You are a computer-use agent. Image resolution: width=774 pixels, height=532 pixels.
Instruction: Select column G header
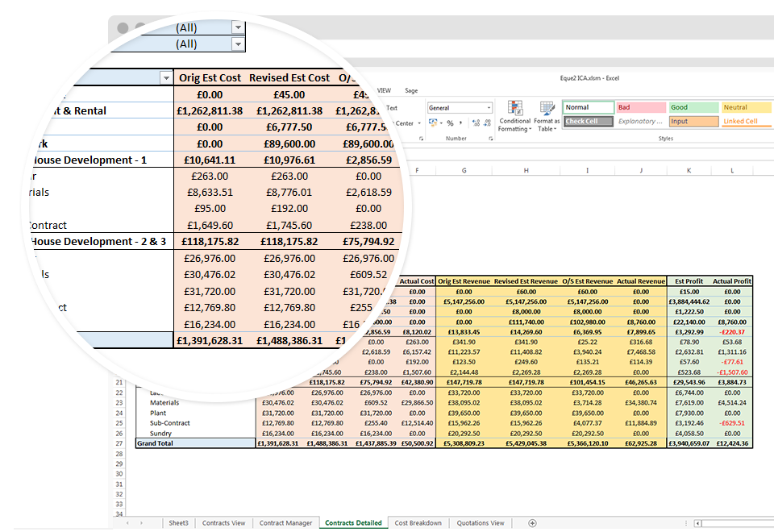(x=464, y=170)
